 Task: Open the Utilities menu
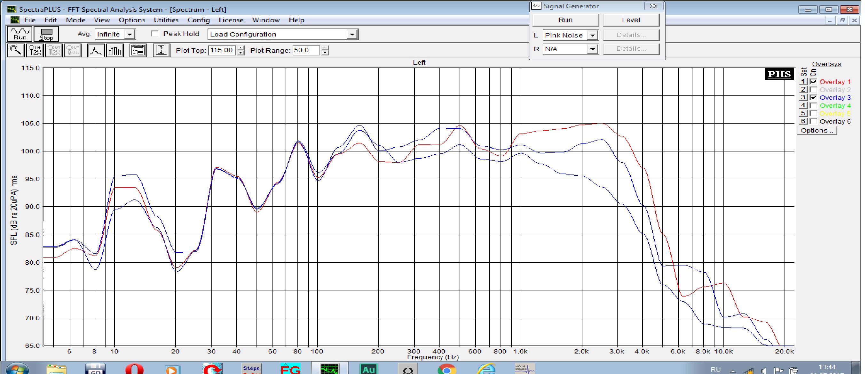click(x=166, y=20)
